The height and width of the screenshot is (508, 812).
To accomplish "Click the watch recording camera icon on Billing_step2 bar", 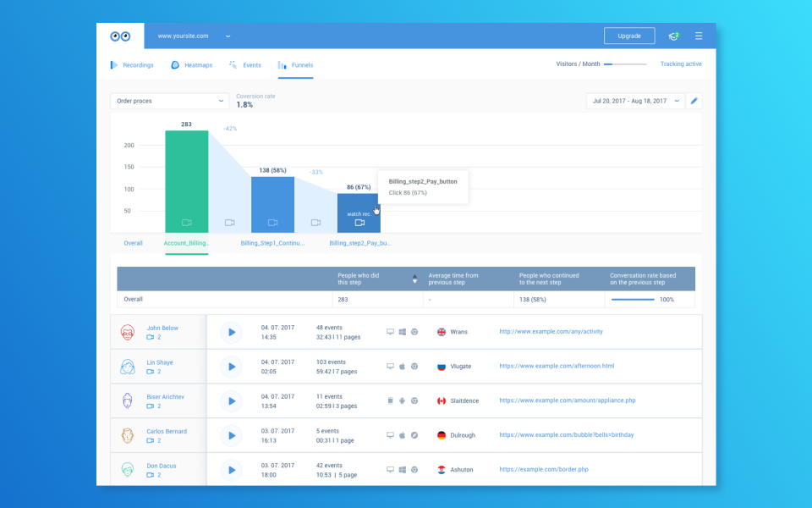I will tap(359, 222).
